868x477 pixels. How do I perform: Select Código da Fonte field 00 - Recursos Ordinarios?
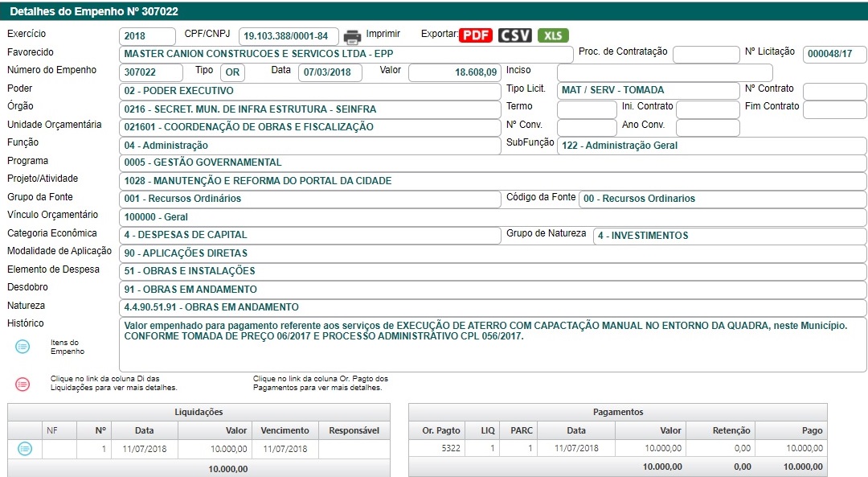click(x=723, y=199)
